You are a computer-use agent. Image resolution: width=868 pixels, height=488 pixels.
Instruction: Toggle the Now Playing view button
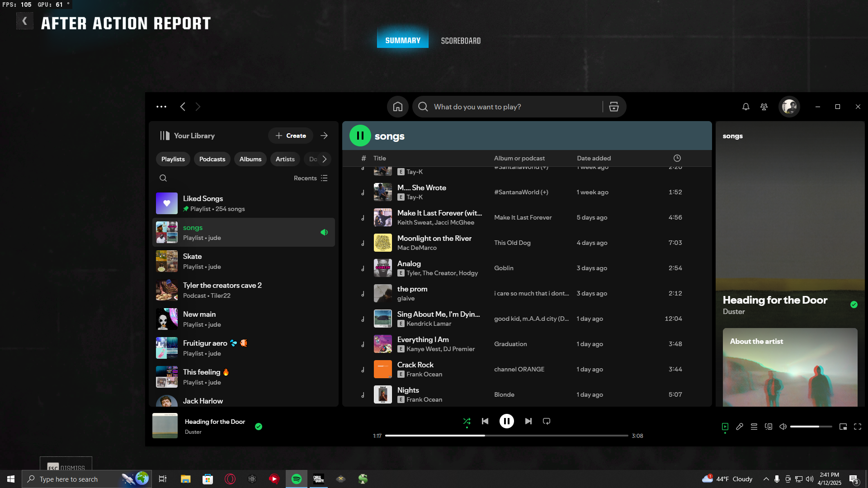725,427
